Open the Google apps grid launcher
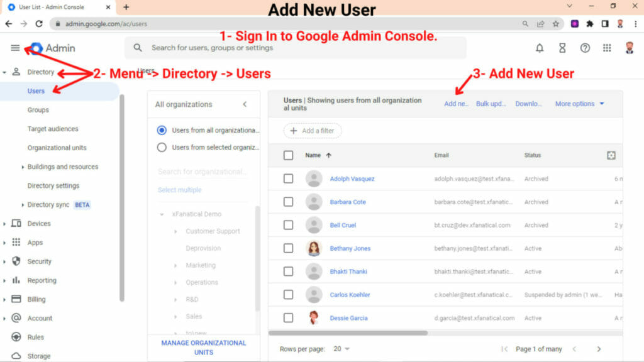 [607, 47]
